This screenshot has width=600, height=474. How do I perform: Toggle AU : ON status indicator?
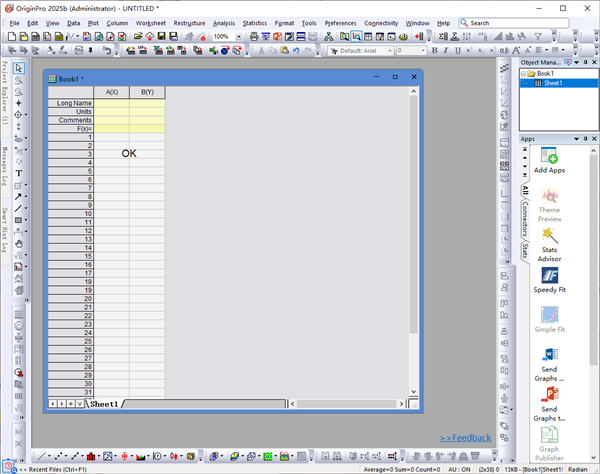[x=459, y=469]
